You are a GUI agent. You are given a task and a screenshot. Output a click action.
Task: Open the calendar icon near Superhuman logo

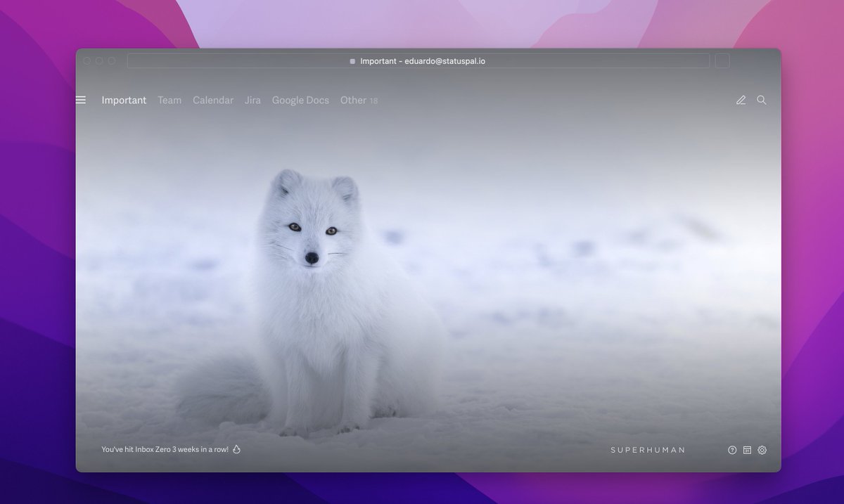pyautogui.click(x=747, y=450)
